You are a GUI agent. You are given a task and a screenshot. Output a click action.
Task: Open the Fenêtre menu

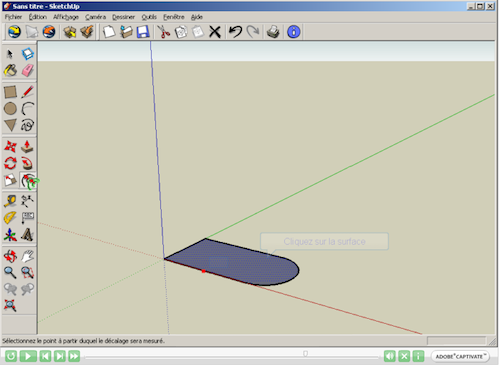click(174, 17)
